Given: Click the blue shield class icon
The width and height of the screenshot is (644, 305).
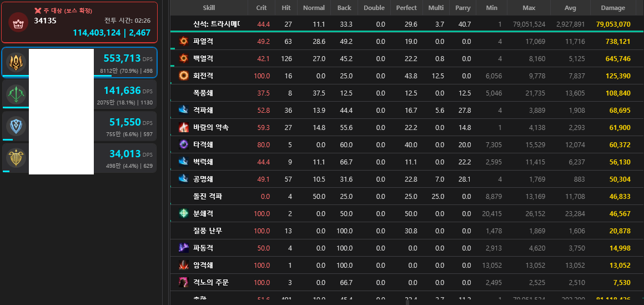Looking at the screenshot, I should click(16, 126).
